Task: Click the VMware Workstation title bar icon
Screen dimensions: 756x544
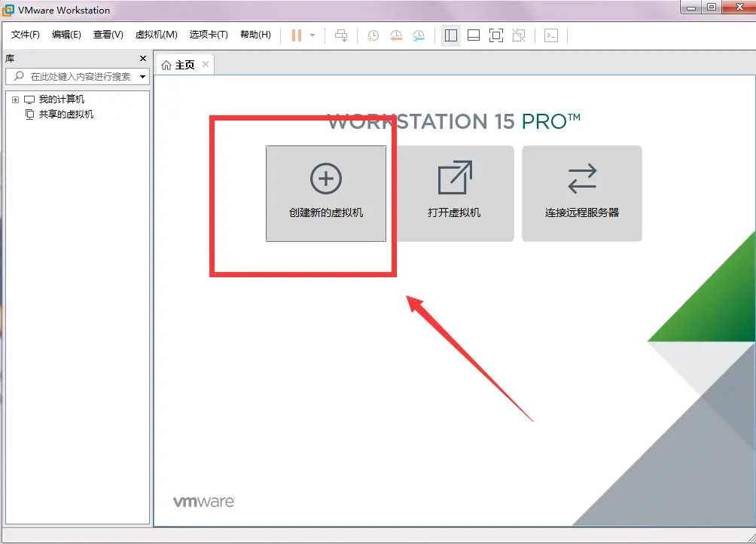Action: [x=8, y=10]
